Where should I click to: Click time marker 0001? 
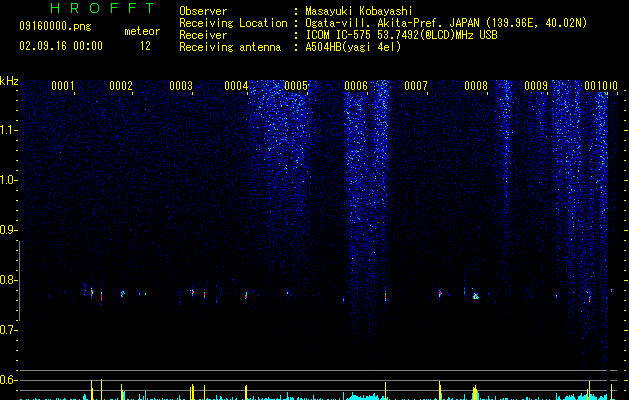click(x=63, y=85)
